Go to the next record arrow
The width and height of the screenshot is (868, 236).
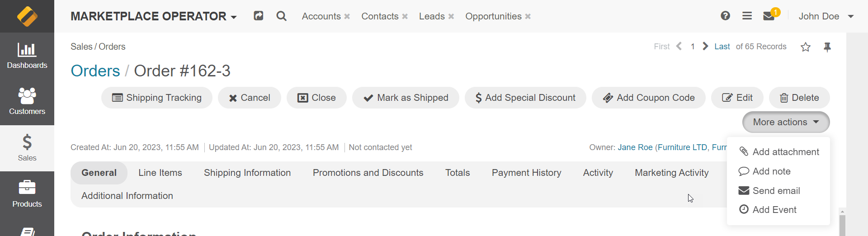(x=705, y=47)
